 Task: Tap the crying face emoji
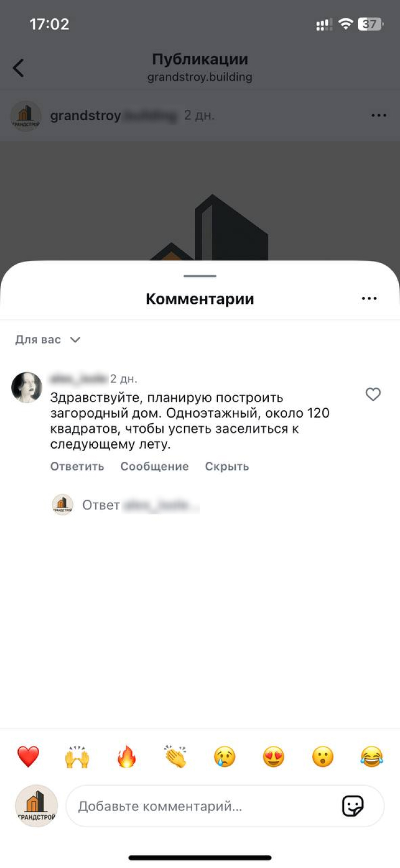click(x=224, y=757)
